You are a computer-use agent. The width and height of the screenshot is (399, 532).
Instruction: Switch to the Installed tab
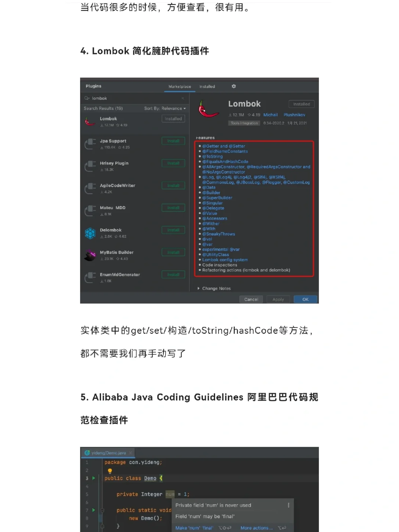207,86
